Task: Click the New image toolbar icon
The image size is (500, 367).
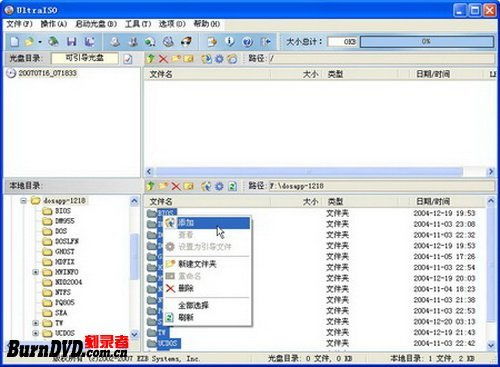Action: tap(14, 42)
